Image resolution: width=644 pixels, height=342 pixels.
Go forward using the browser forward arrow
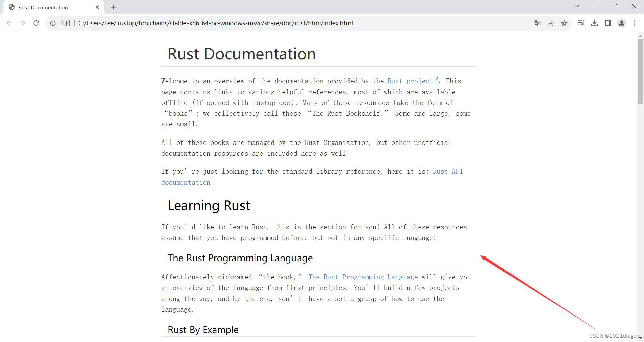coord(22,23)
